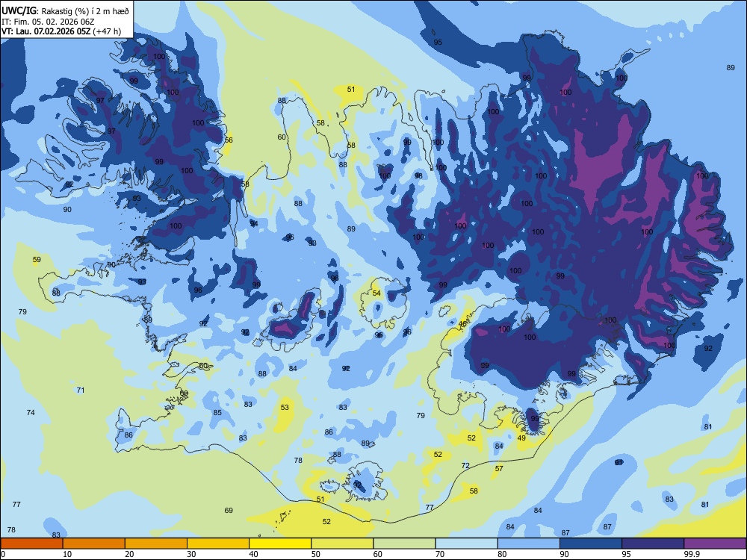Click the humidity value '71' on the map

(x=81, y=390)
